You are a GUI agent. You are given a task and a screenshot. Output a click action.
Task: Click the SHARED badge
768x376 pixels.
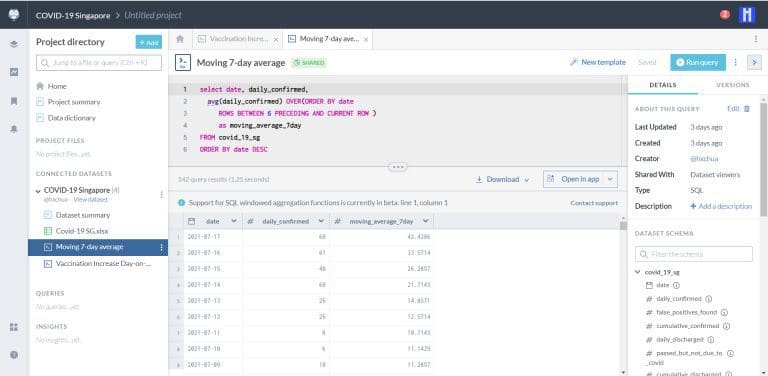click(x=309, y=63)
